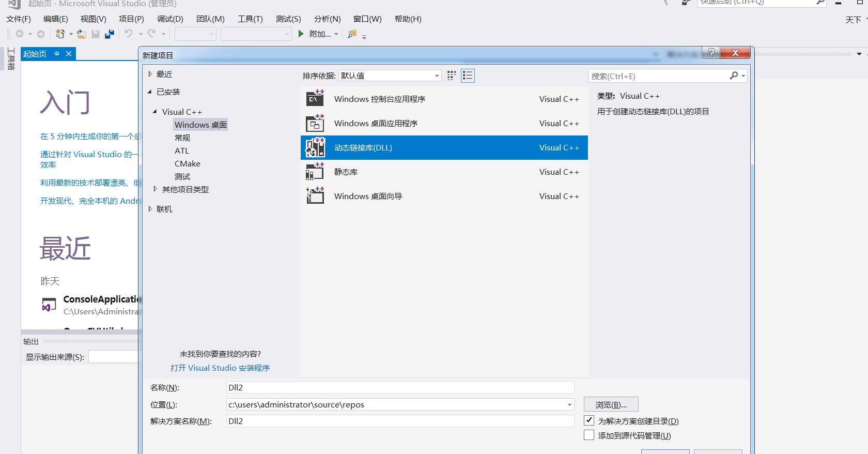Switch to the medium icons list view

pyautogui.click(x=468, y=75)
